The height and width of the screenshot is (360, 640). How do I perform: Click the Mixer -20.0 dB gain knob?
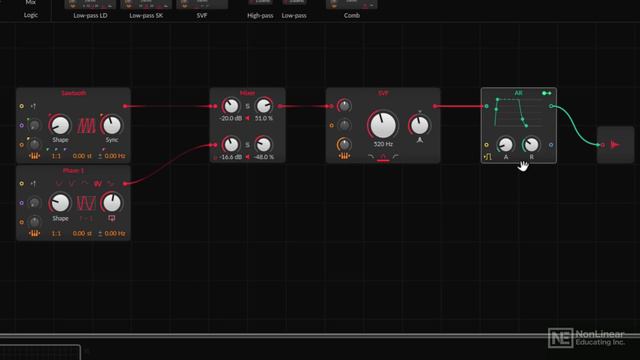[x=231, y=106]
